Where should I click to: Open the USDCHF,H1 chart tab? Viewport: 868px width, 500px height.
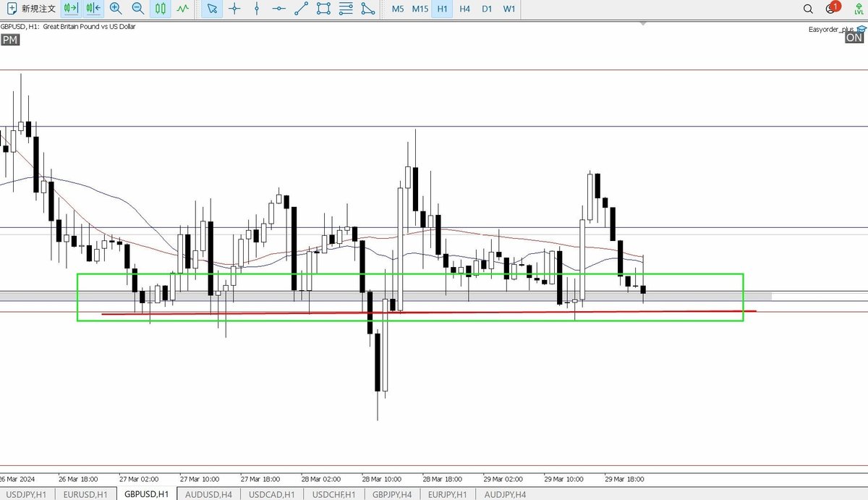pyautogui.click(x=333, y=494)
